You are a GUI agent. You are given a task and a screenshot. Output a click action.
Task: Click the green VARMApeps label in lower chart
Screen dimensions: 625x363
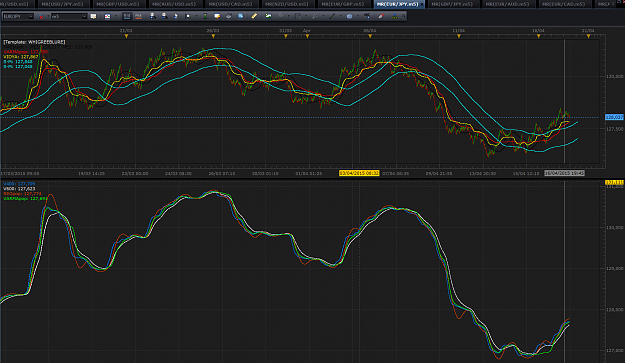[x=25, y=198]
